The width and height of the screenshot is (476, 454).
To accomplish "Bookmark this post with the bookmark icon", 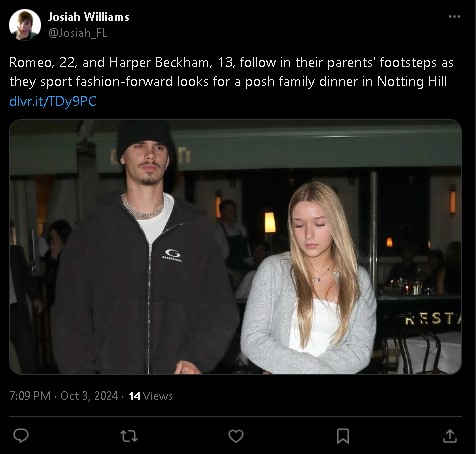I will click(343, 436).
